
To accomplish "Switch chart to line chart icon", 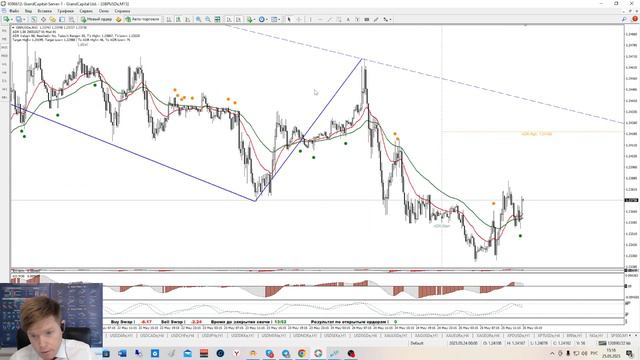I will [188, 19].
